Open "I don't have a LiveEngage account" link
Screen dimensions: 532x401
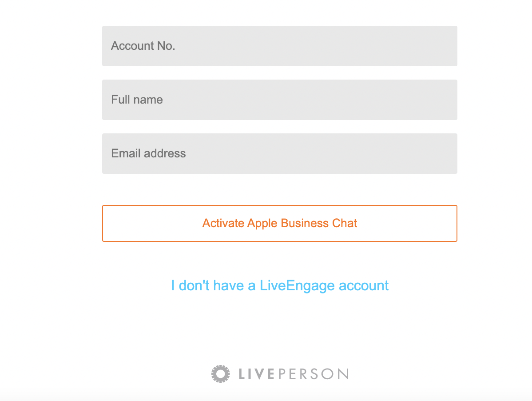click(x=280, y=285)
